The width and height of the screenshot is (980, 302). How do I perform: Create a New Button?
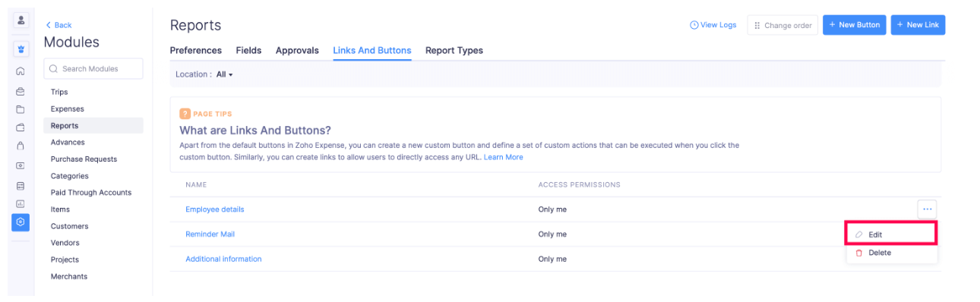coord(855,25)
